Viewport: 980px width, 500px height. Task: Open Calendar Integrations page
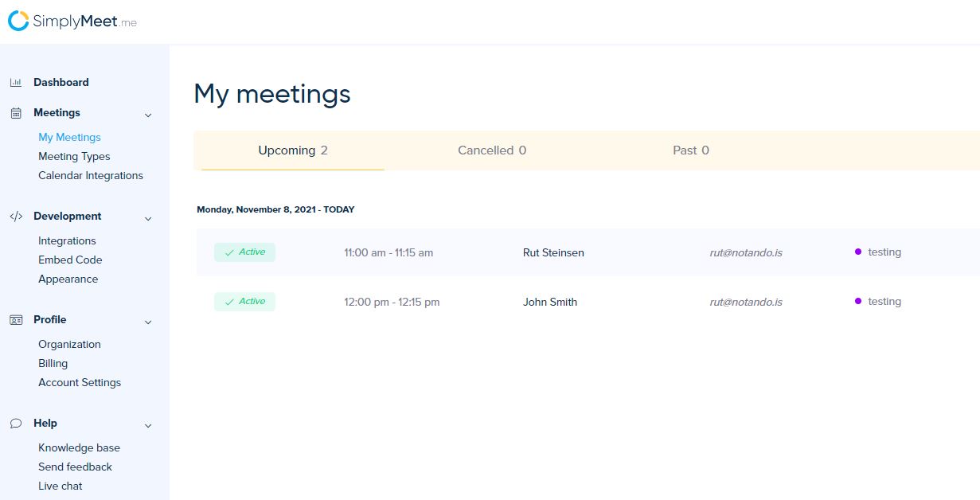[x=91, y=176]
